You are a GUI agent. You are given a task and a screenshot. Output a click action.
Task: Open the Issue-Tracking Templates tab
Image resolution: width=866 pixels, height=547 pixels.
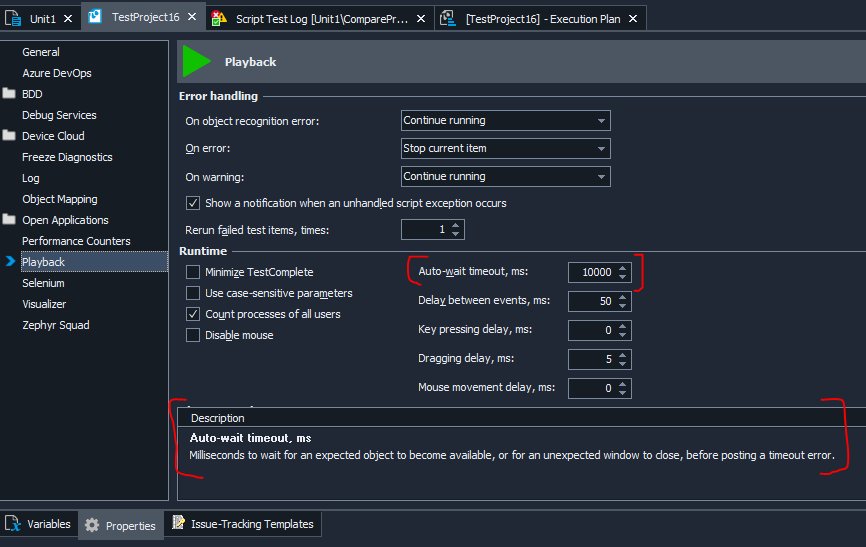tap(243, 524)
